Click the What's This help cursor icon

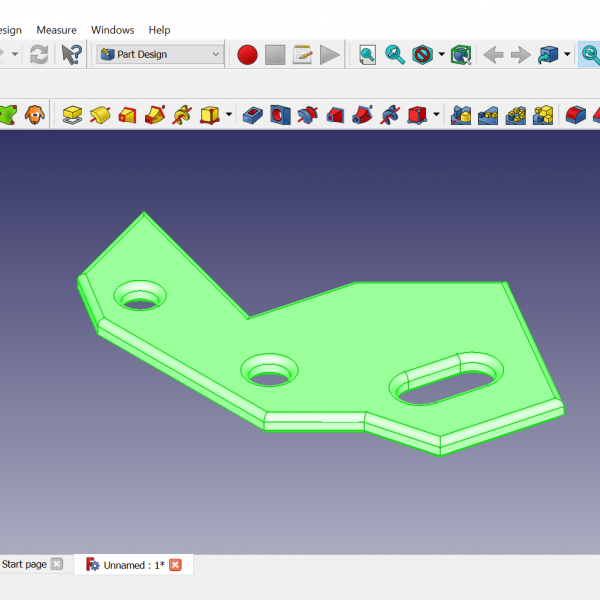71,54
